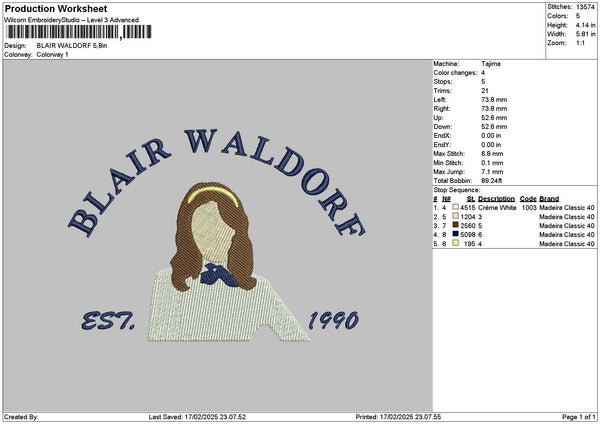Select 'Madeira Classic 40' in the Crème White row

click(567, 208)
